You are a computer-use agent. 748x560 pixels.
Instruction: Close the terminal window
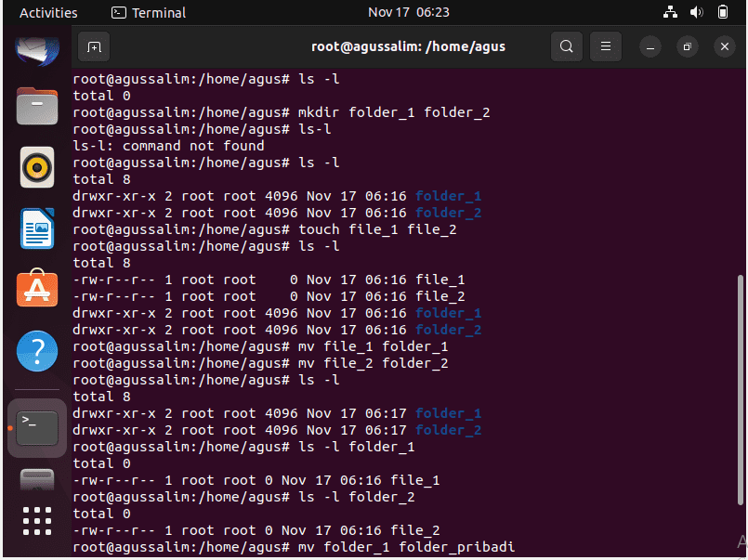[x=725, y=46]
